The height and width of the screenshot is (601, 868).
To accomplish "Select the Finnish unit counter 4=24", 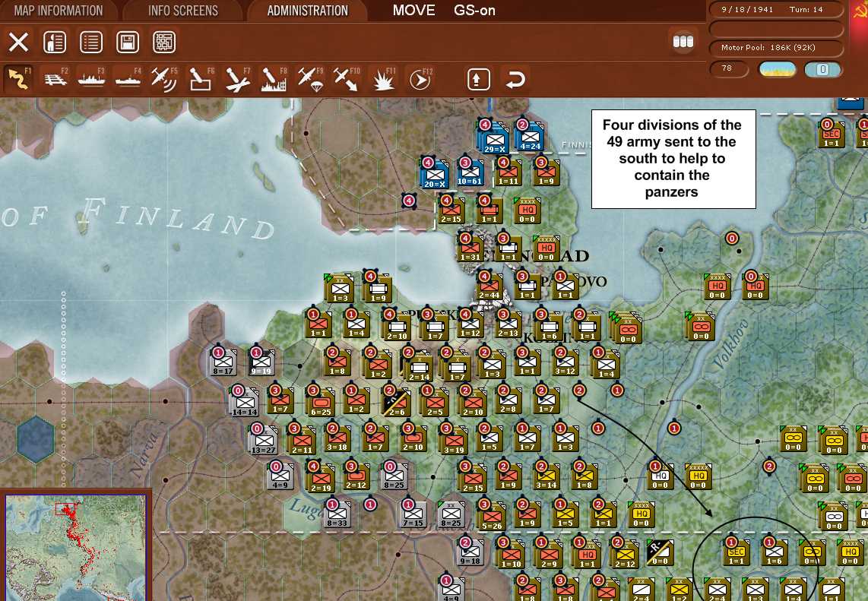I will [x=531, y=137].
